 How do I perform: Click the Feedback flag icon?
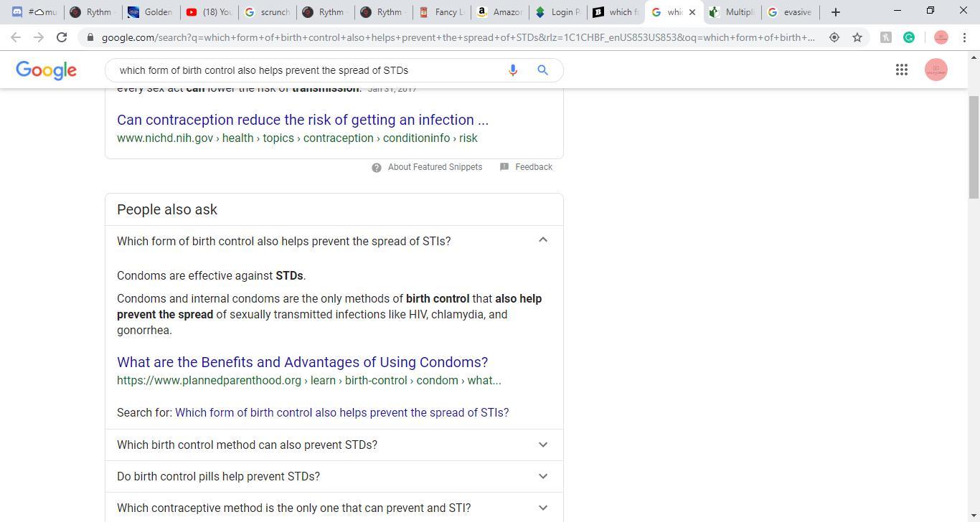point(504,167)
